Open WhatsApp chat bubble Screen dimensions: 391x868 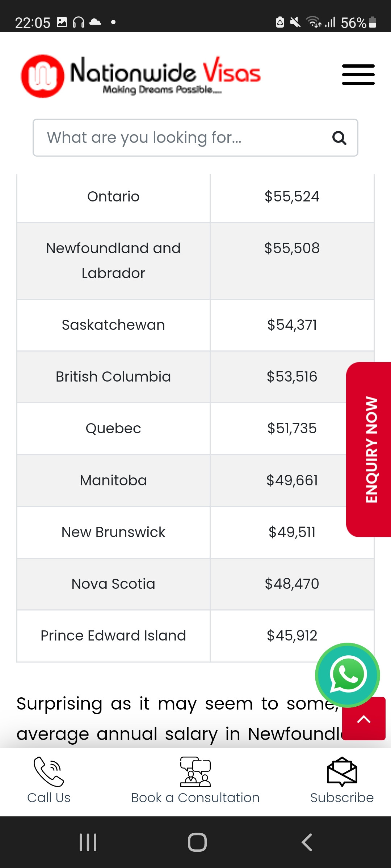348,675
